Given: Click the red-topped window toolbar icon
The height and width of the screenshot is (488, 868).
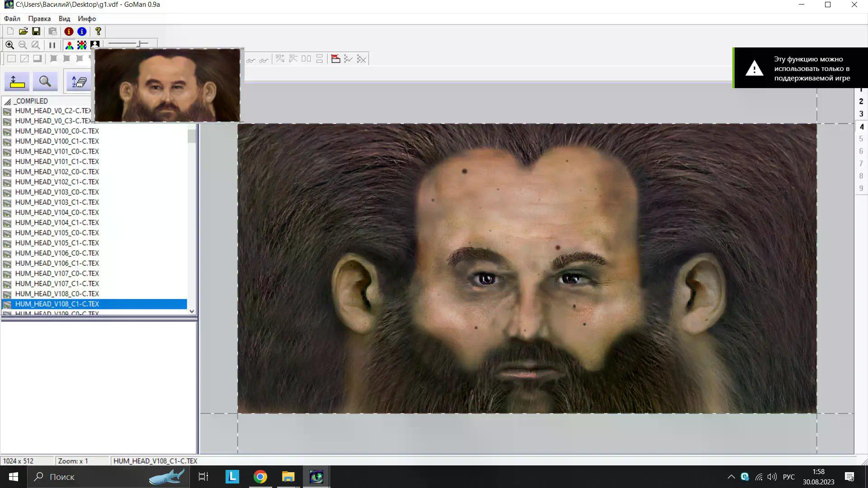Looking at the screenshot, I should [335, 59].
